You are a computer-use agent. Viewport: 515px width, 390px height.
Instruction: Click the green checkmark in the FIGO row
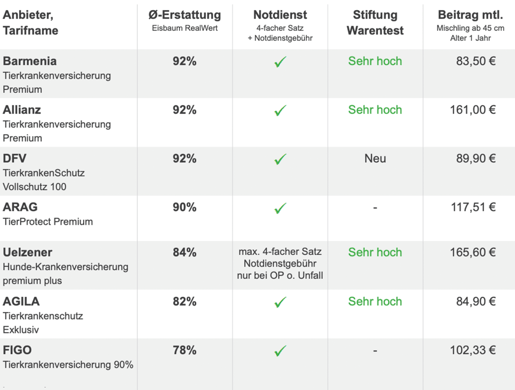280,351
